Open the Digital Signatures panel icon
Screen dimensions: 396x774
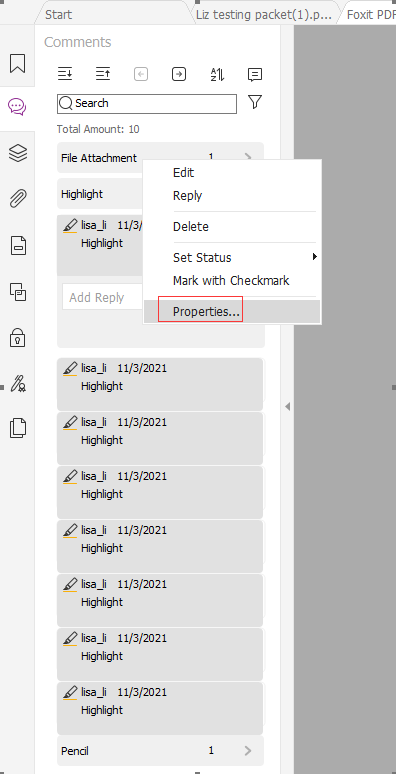tap(18, 383)
